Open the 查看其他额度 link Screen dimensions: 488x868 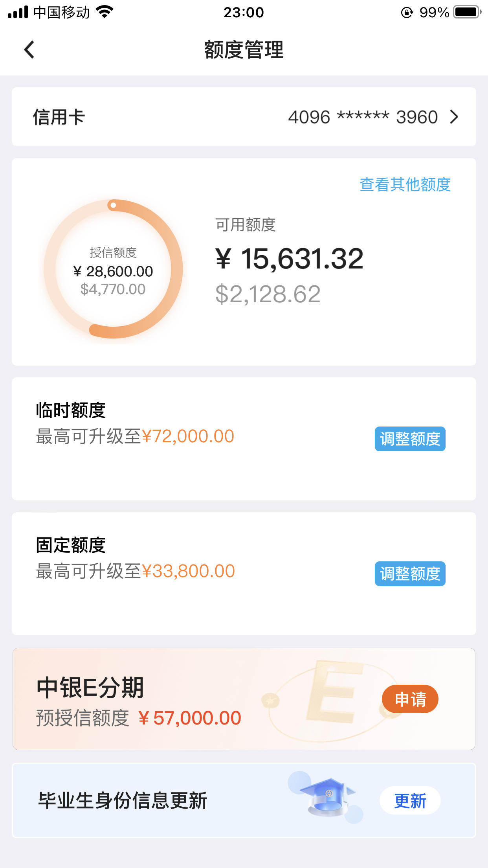tap(405, 184)
